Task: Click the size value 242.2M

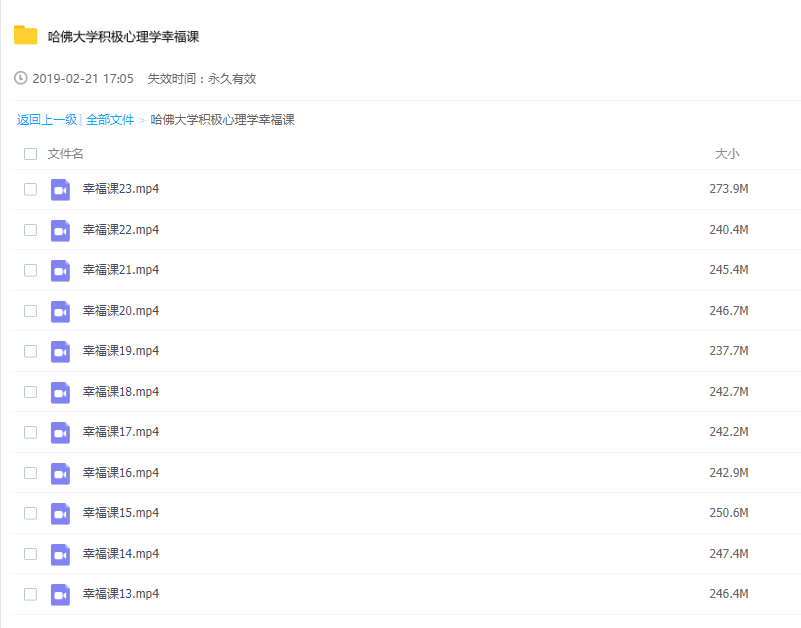Action: (x=729, y=432)
